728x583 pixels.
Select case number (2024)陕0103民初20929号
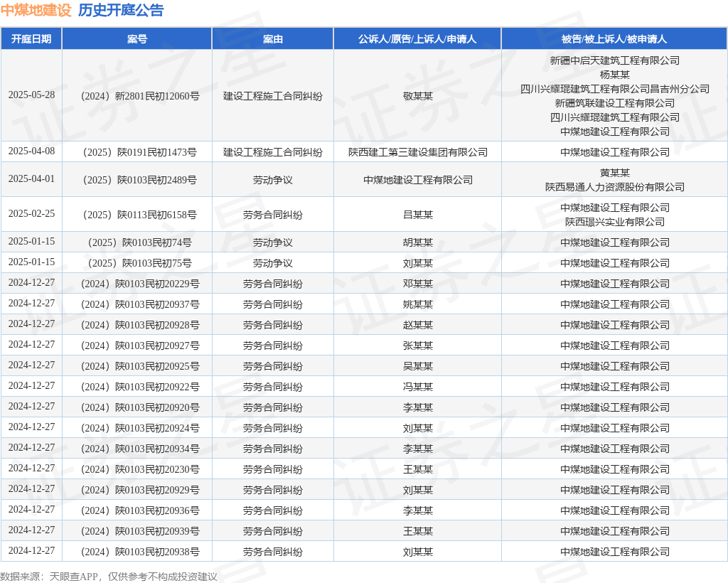tap(140, 490)
